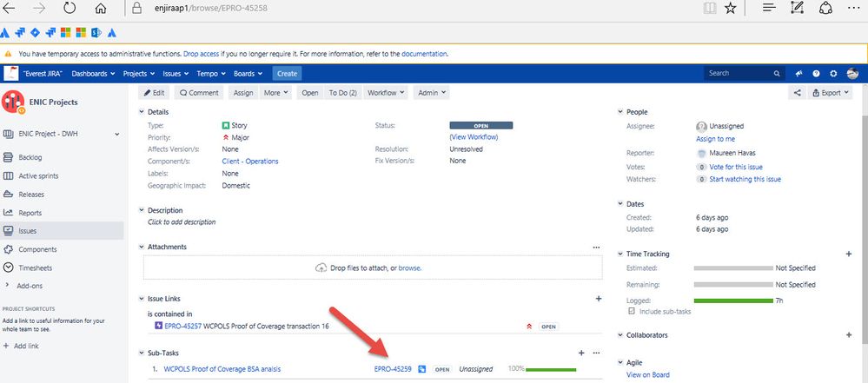Image resolution: width=868 pixels, height=383 pixels.
Task: Open the EPRO-45257 linked issue
Action: [182, 327]
